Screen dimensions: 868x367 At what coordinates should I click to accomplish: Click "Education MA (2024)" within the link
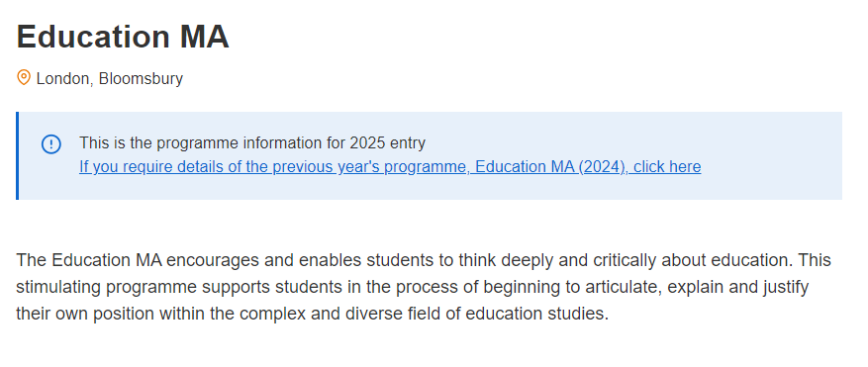coord(551,166)
